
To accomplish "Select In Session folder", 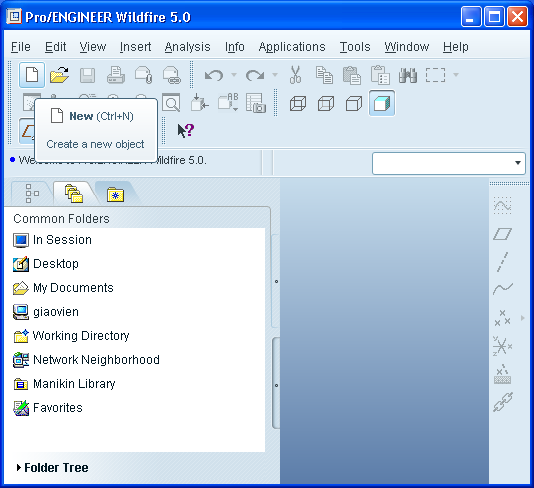I will tap(52, 240).
